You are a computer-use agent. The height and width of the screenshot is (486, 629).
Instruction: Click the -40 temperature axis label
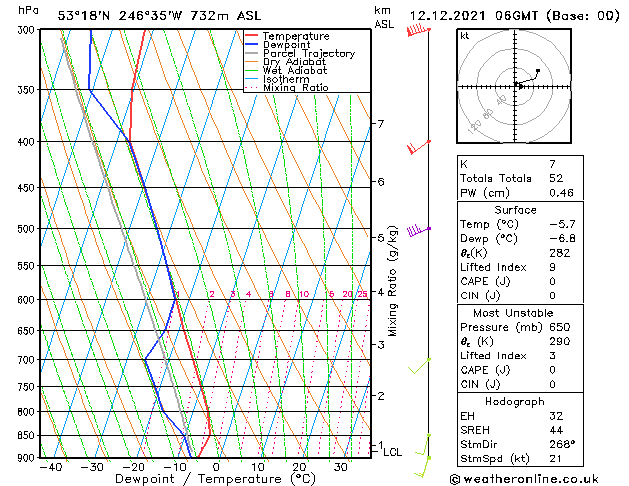(x=51, y=467)
